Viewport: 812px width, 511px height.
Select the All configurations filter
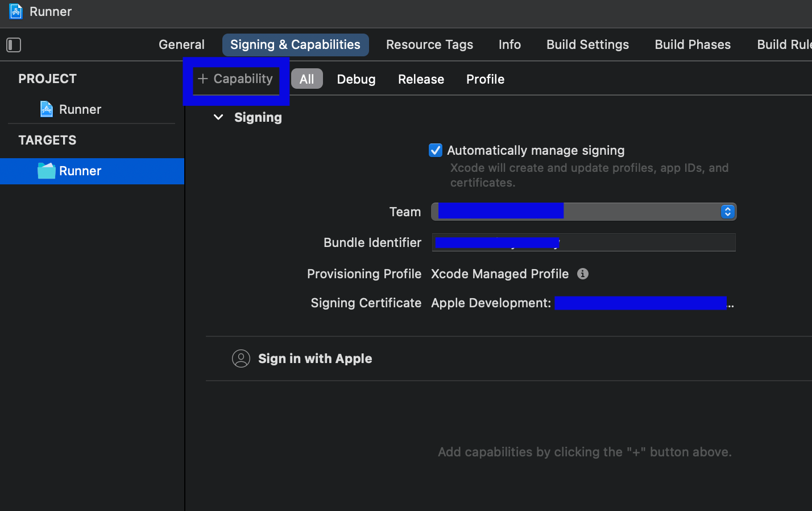tap(307, 79)
